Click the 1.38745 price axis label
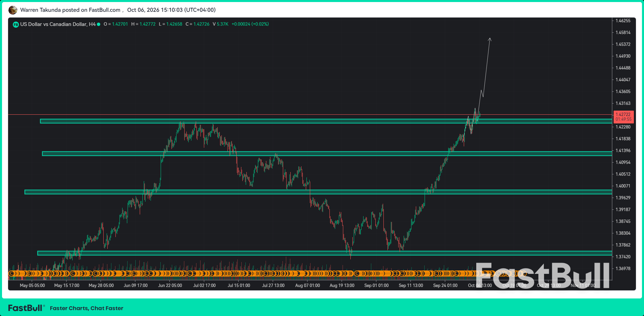644x316 pixels. pos(623,221)
